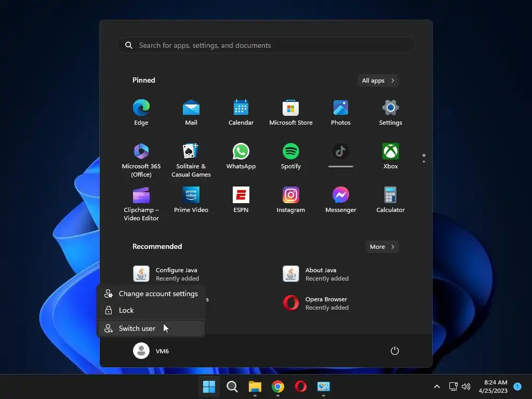
Task: Click the volume speaker tray icon
Action: (466, 387)
